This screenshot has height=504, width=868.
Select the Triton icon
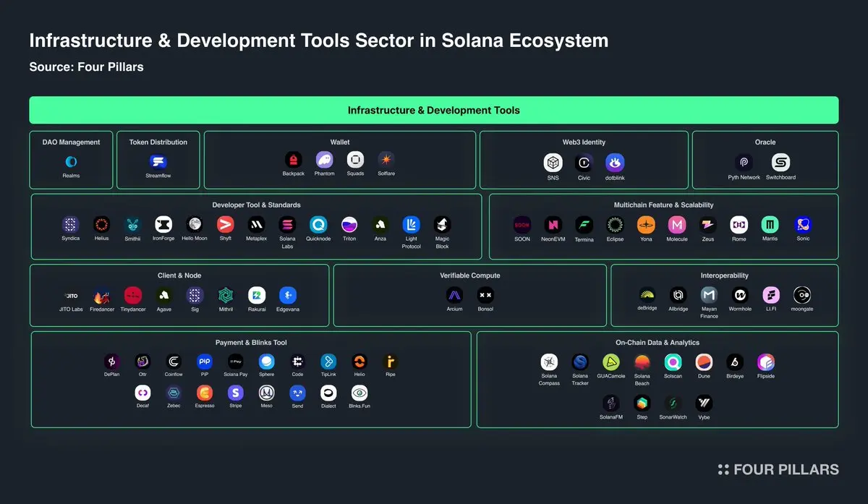point(349,224)
